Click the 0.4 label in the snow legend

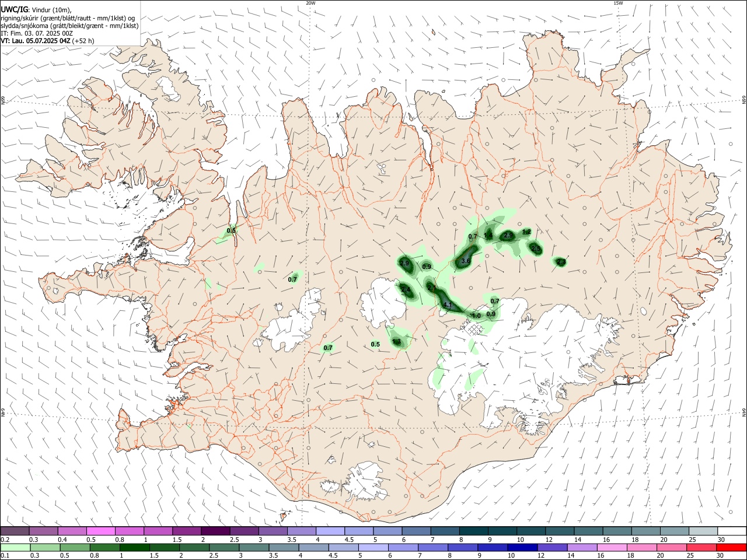pos(62,540)
